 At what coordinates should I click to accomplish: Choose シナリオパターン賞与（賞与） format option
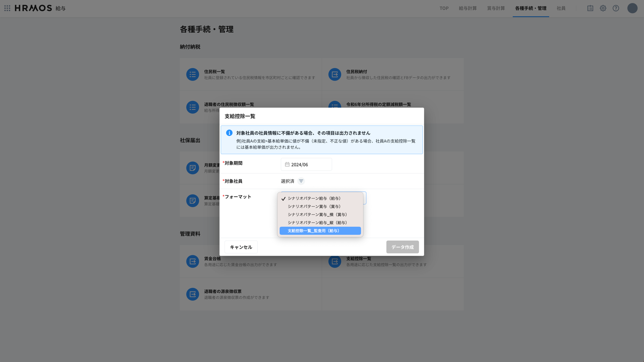click(x=314, y=206)
